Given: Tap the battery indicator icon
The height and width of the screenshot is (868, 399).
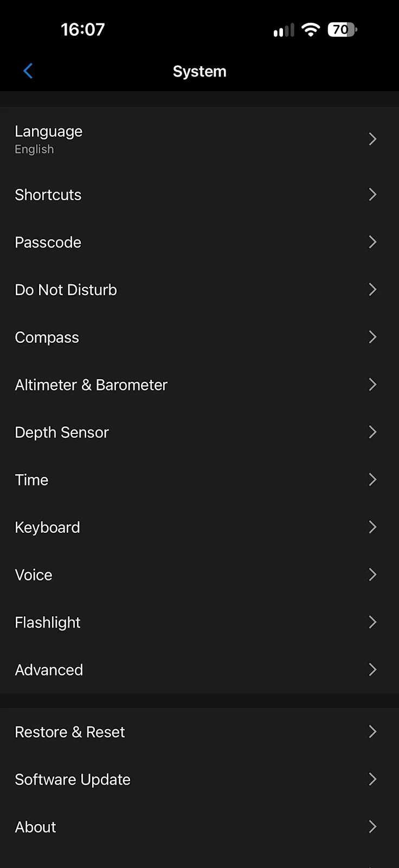Looking at the screenshot, I should (342, 29).
